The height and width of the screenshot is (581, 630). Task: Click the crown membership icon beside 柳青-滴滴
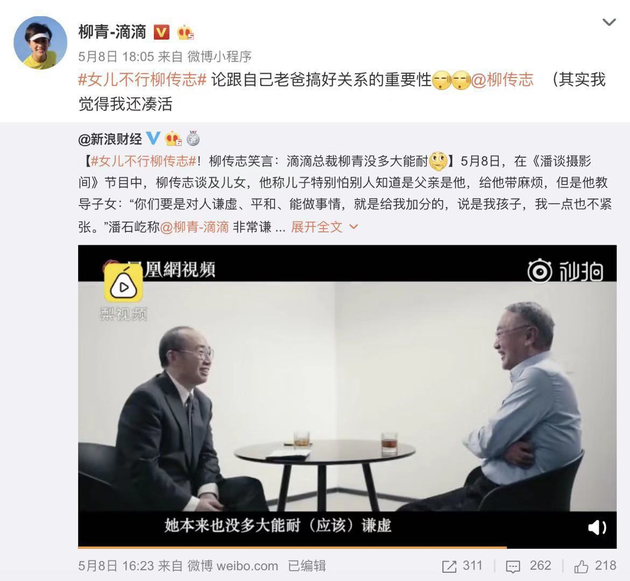pyautogui.click(x=185, y=33)
